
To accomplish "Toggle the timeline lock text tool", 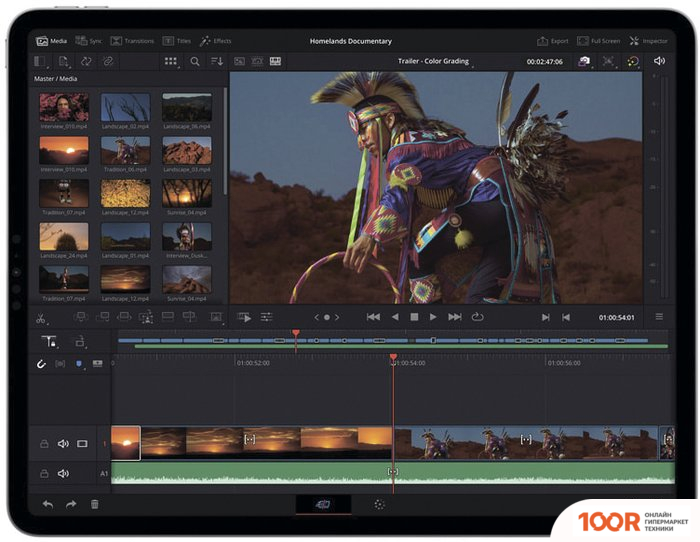I will pyautogui.click(x=49, y=342).
